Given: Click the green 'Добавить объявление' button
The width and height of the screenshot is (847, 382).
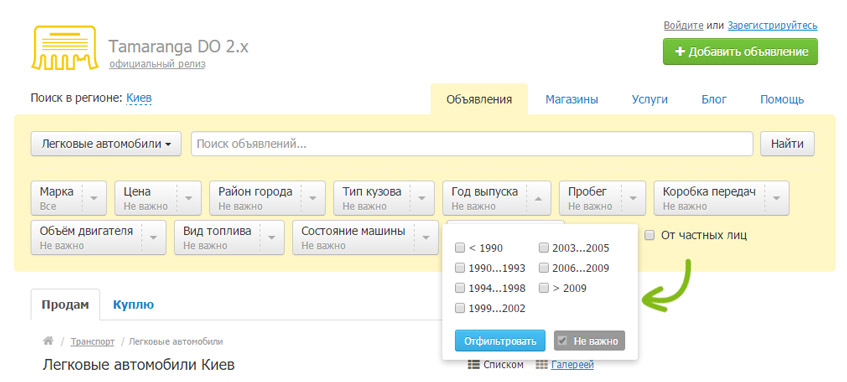Looking at the screenshot, I should click(x=740, y=52).
